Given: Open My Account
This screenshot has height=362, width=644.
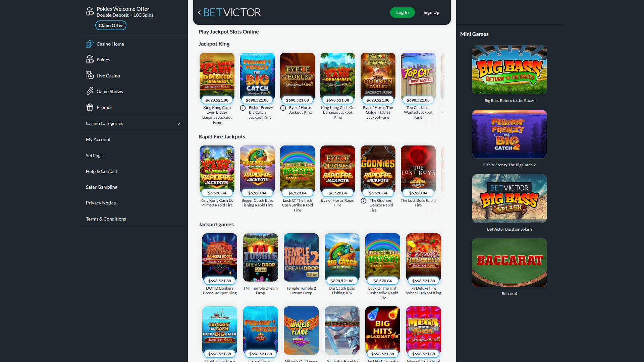Looking at the screenshot, I should tap(98, 139).
